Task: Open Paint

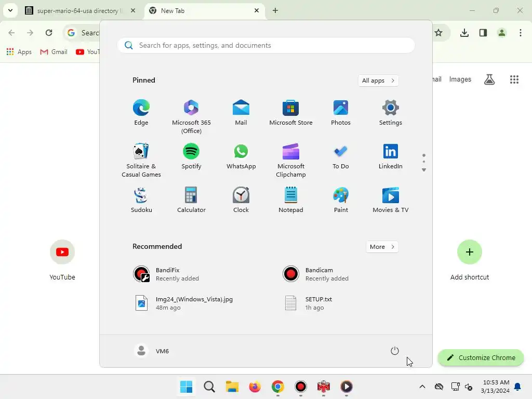Action: click(341, 200)
